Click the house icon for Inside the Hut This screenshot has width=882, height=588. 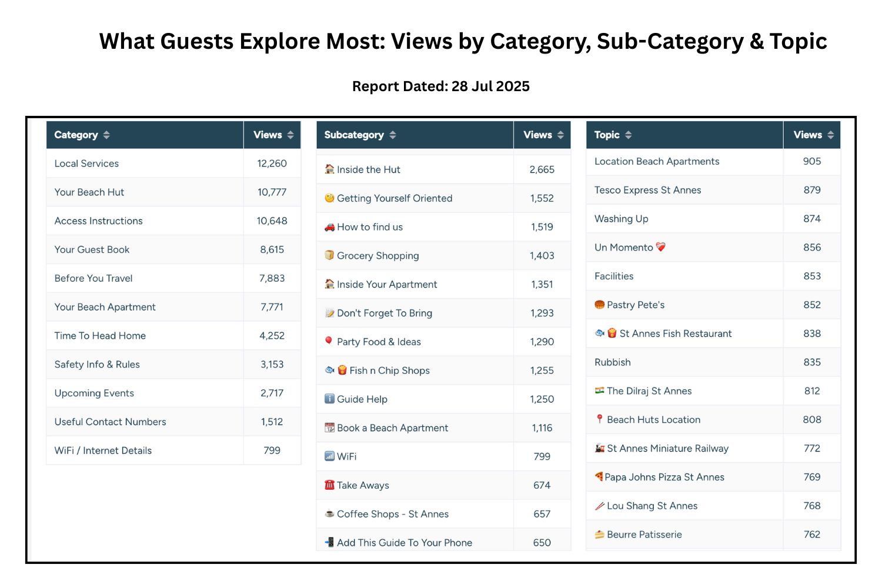point(329,169)
